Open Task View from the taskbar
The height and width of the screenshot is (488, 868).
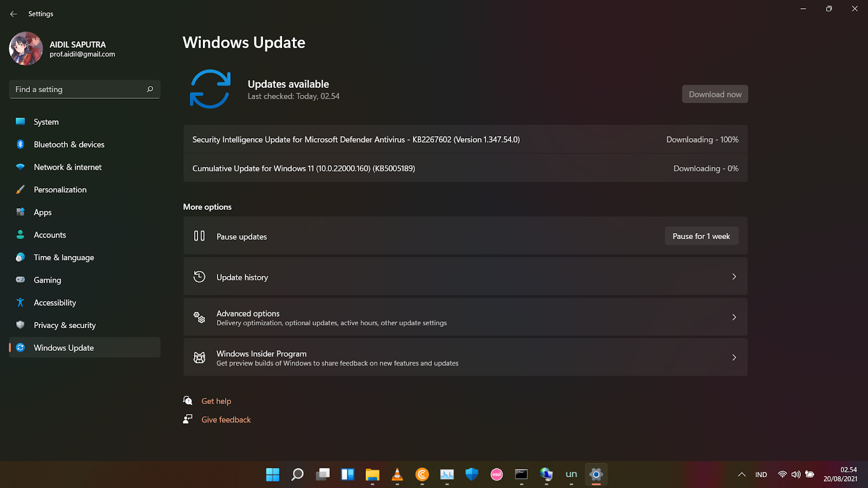coord(323,474)
